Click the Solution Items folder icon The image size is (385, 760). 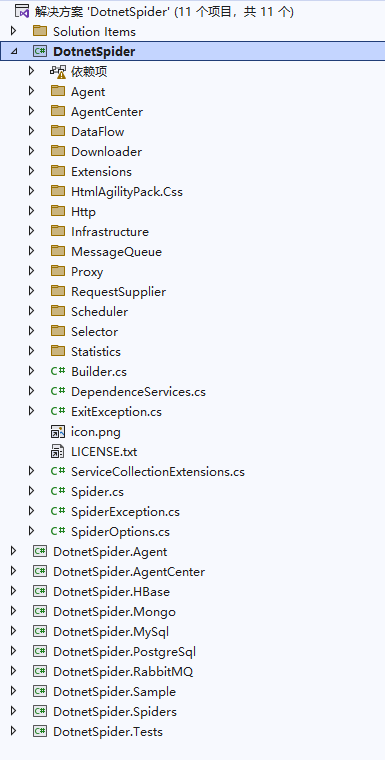tap(40, 32)
